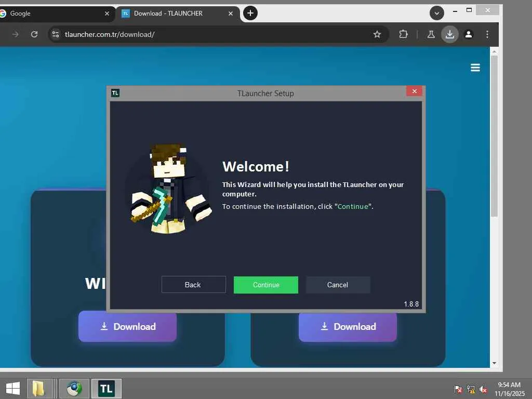
Task: Close the Google tab
Action: [107, 14]
